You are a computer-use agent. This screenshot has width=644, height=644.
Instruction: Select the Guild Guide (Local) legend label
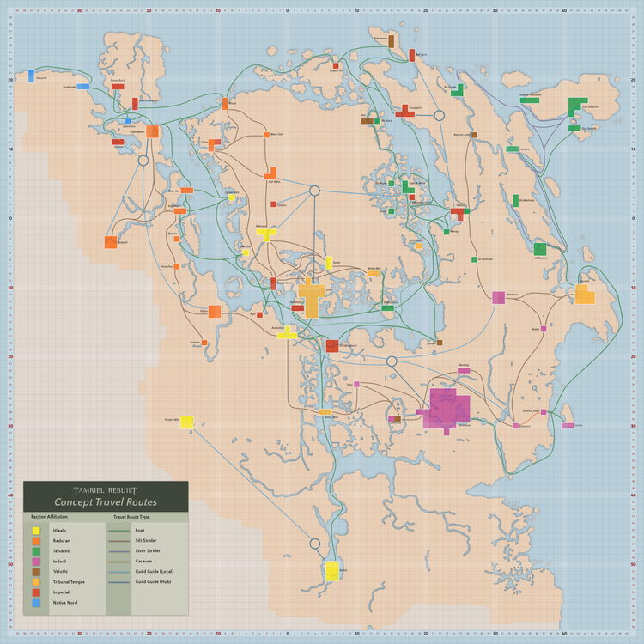click(x=155, y=571)
